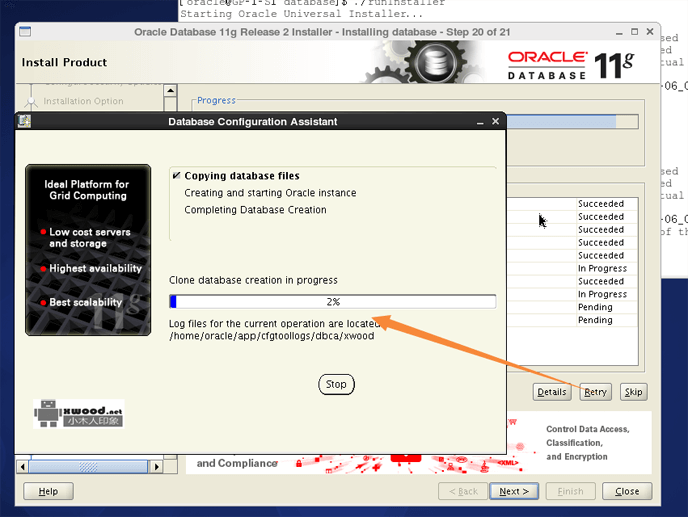Screen dimensions: 688x517
Task: Close the Database Configuration Assistant dialog
Action: coord(495,122)
